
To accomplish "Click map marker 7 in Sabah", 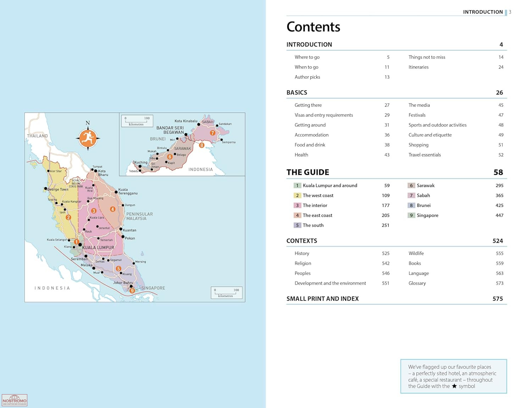I will tap(212, 133).
